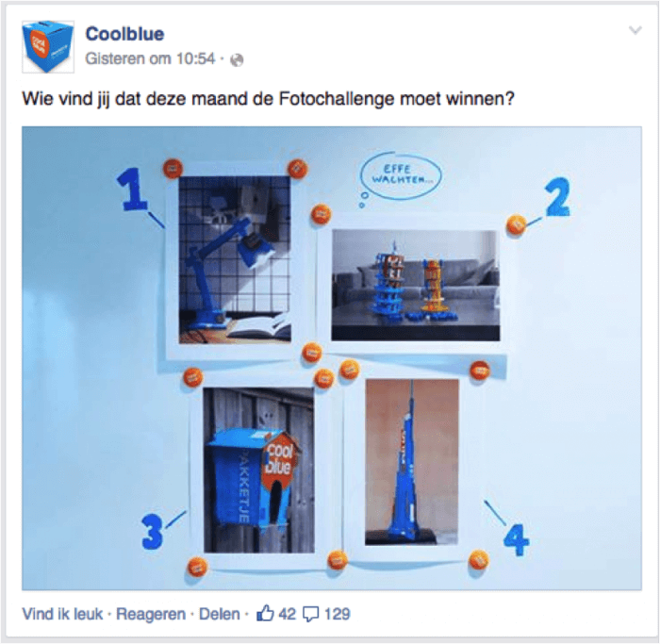The height and width of the screenshot is (644, 660).
Task: Click the speech bubble comments icon
Action: [311, 615]
